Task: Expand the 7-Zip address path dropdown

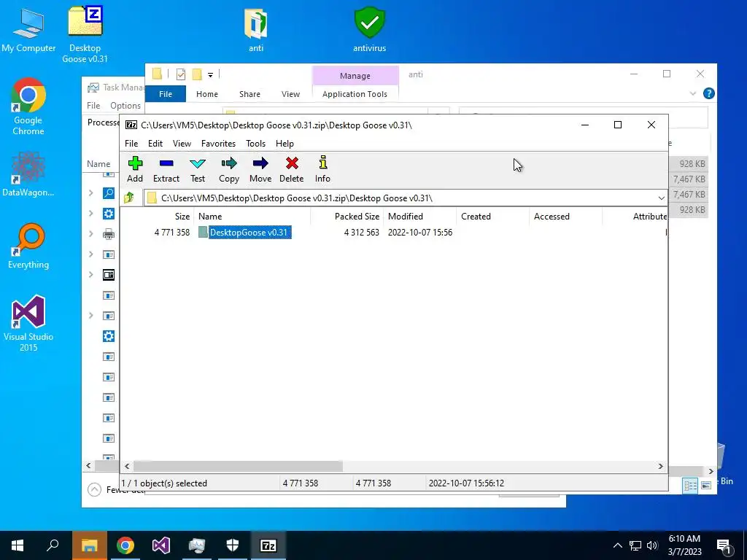Action: 661,198
